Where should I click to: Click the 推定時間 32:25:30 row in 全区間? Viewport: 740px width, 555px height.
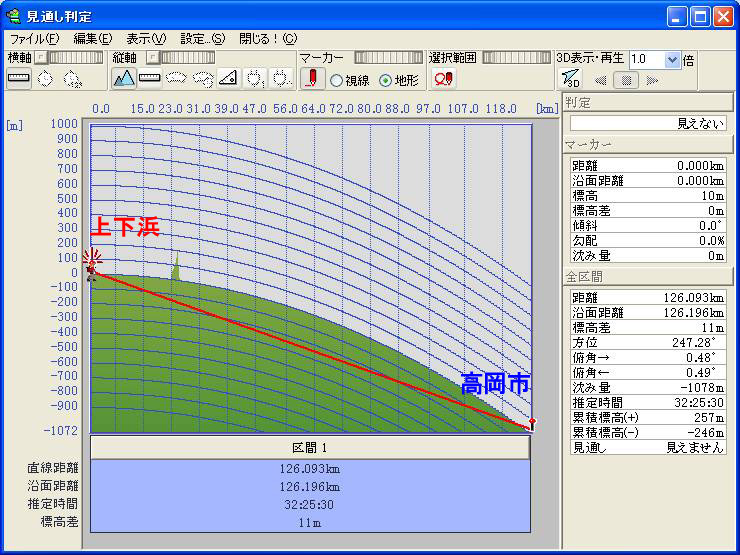648,403
